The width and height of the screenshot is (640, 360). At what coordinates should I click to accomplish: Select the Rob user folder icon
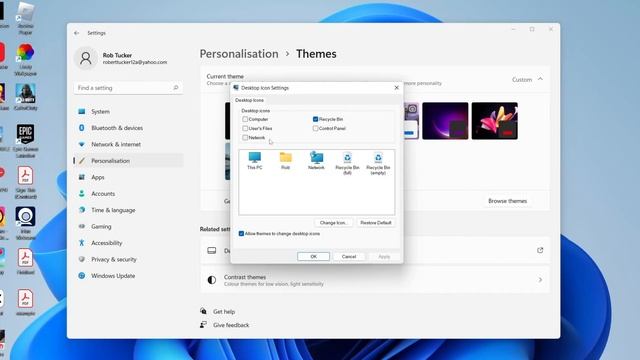(285, 160)
